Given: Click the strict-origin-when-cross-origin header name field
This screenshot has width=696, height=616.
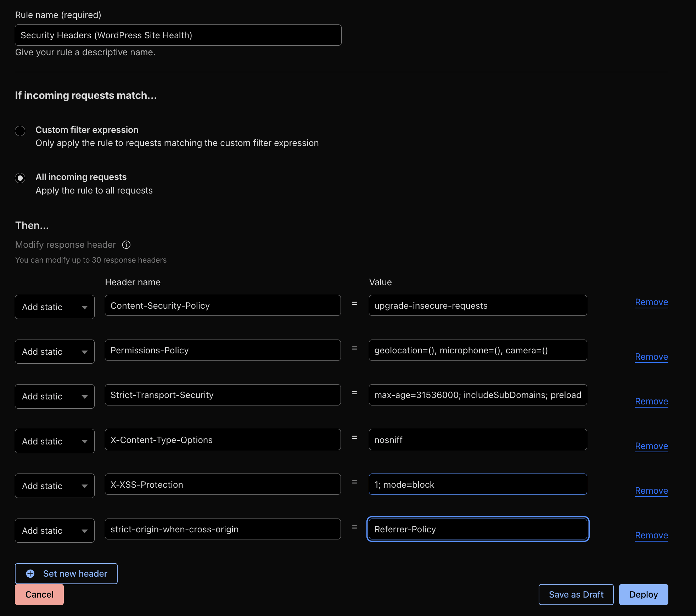Looking at the screenshot, I should point(223,529).
